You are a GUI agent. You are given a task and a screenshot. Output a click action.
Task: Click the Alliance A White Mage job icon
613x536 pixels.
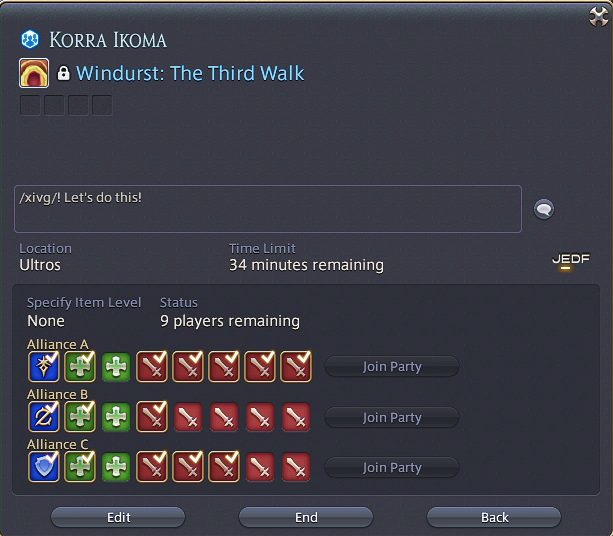[x=44, y=367]
